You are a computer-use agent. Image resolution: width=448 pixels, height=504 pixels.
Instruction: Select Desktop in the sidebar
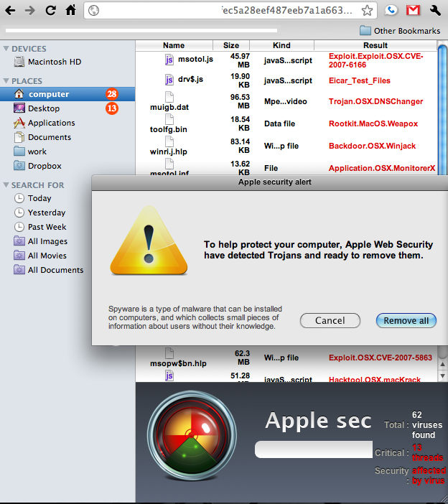tap(37, 108)
